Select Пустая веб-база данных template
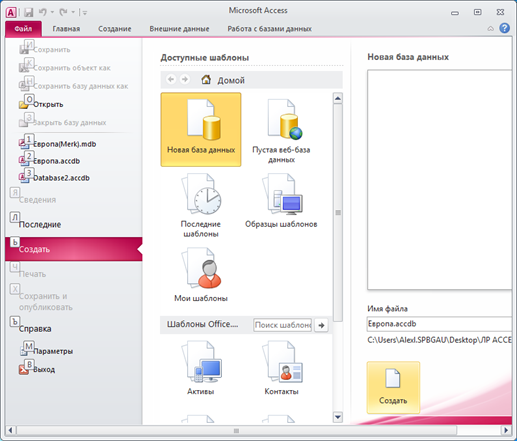Screen dimensions: 518x442 [x=281, y=130]
